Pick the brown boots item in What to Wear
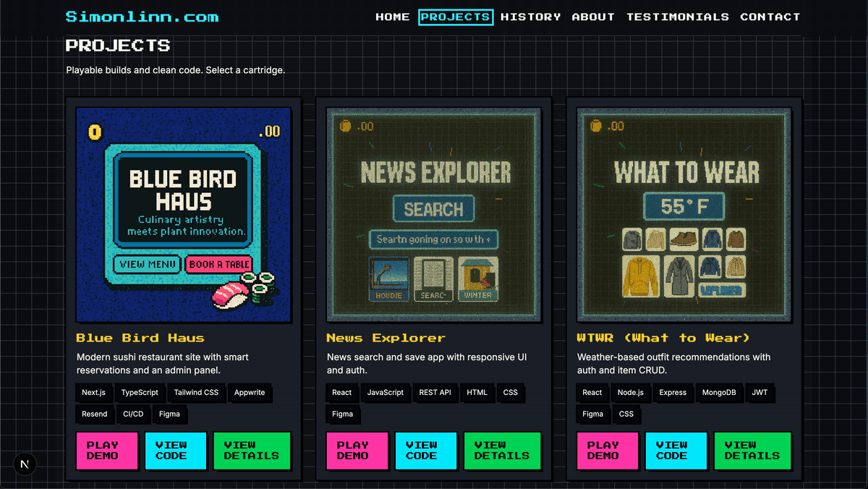This screenshot has height=489, width=868. tap(684, 239)
